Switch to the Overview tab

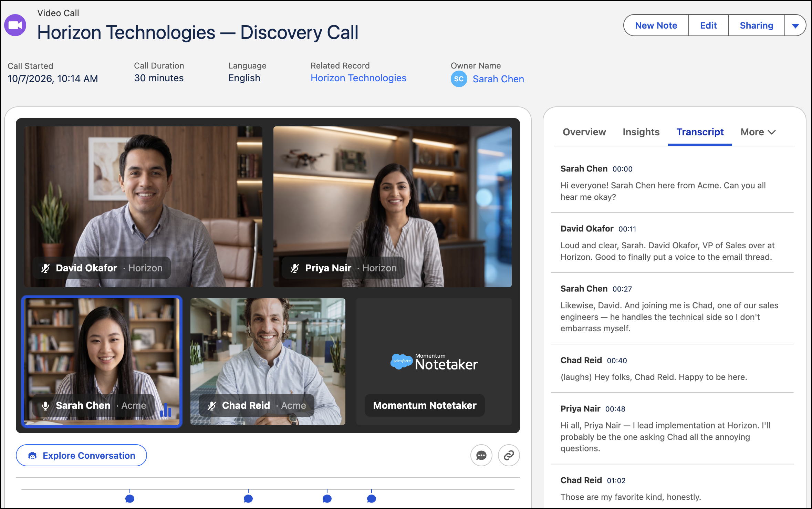[x=584, y=132]
